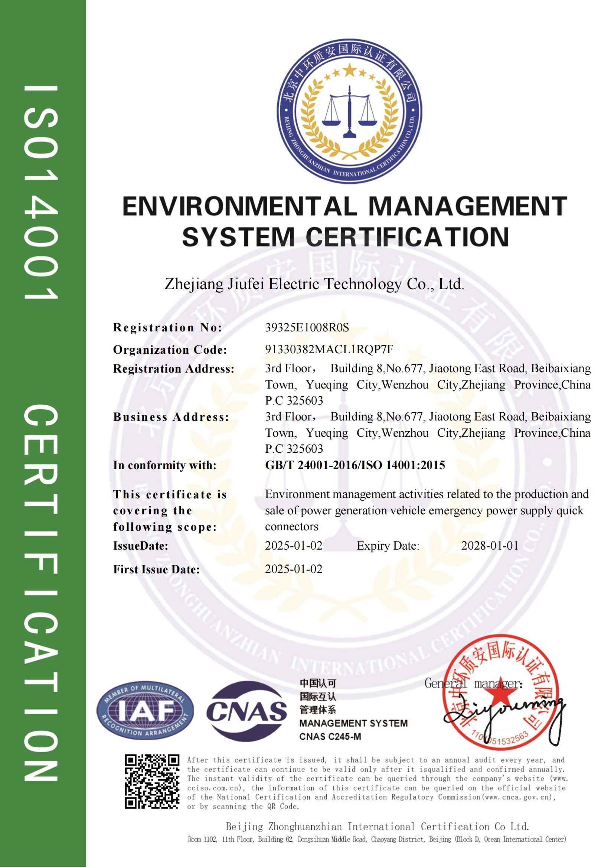Click the GB/T 24001-2016/ISO 14001:2015 standard text
Screen dimensions: 614x868
pos(355,465)
